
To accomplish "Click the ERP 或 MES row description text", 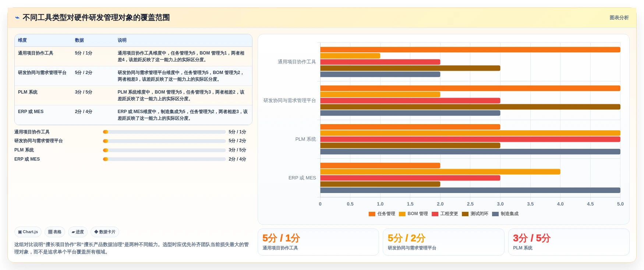I will 183,115.
